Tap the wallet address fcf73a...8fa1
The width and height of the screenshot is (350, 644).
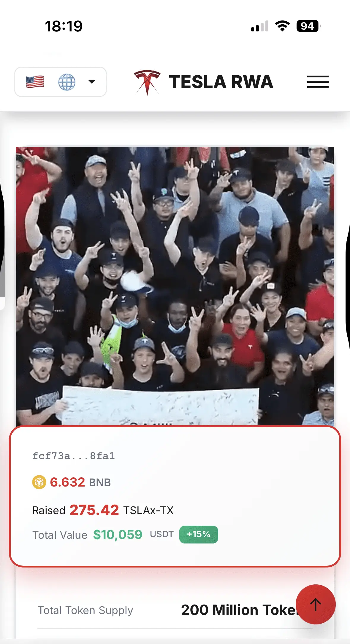tap(74, 456)
